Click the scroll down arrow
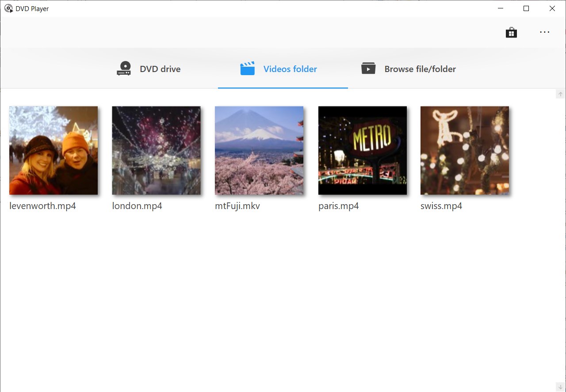 click(560, 387)
